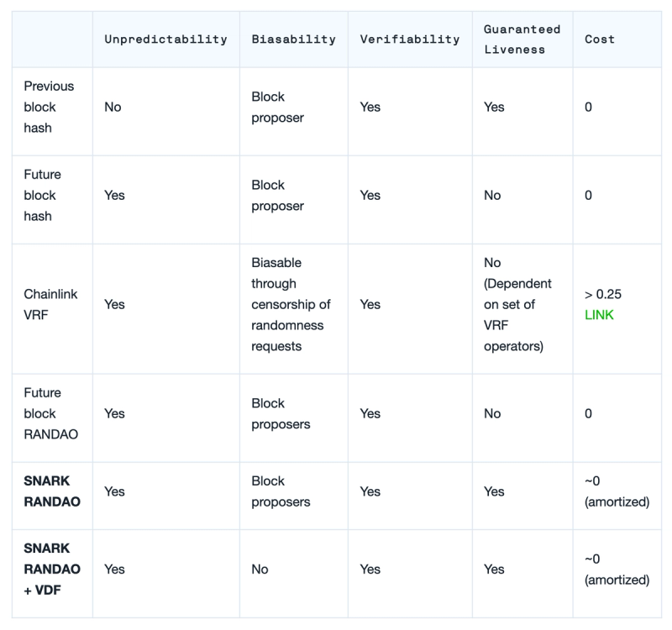Click the SNARK RANDAO + VDF row label

click(52, 570)
